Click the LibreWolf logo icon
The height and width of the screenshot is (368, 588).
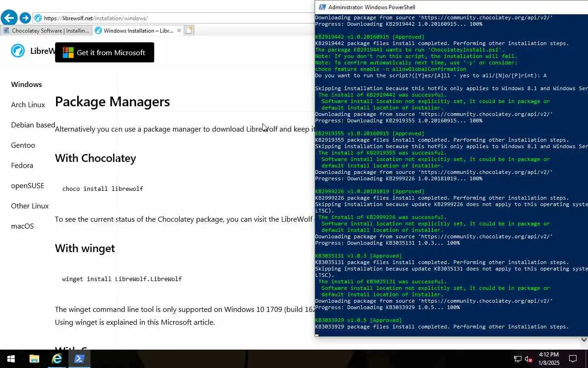18,51
